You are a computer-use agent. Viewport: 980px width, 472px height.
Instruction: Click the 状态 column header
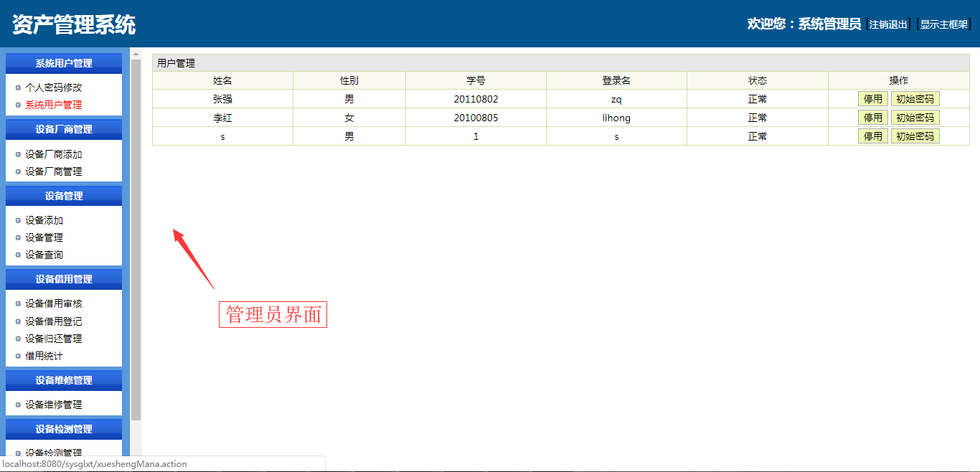coord(758,80)
